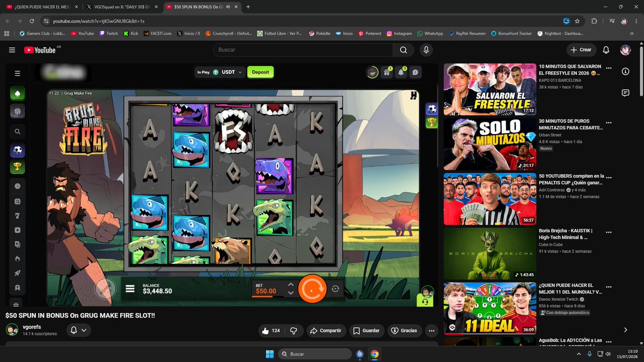
Task: Open PENALTIS CUP video thumbnail
Action: [x=490, y=199]
